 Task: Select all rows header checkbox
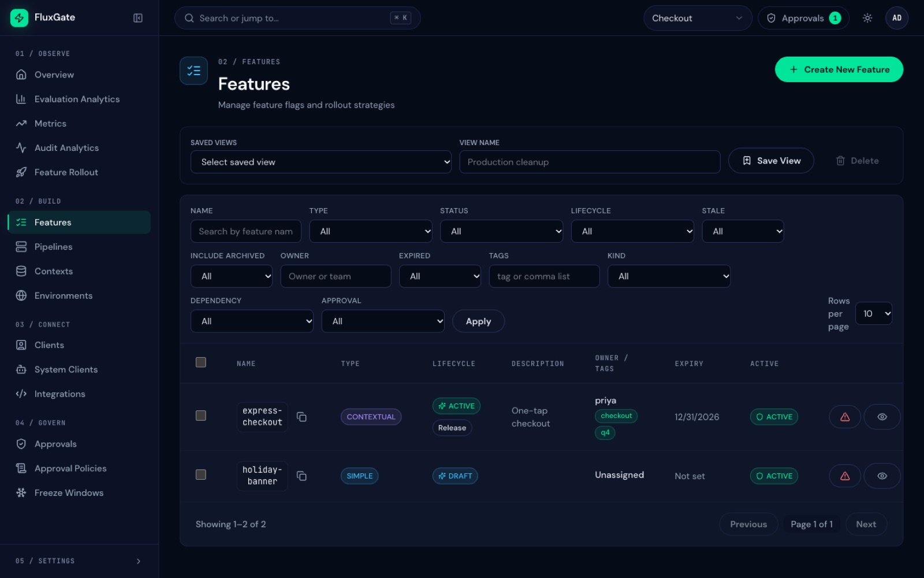[201, 362]
